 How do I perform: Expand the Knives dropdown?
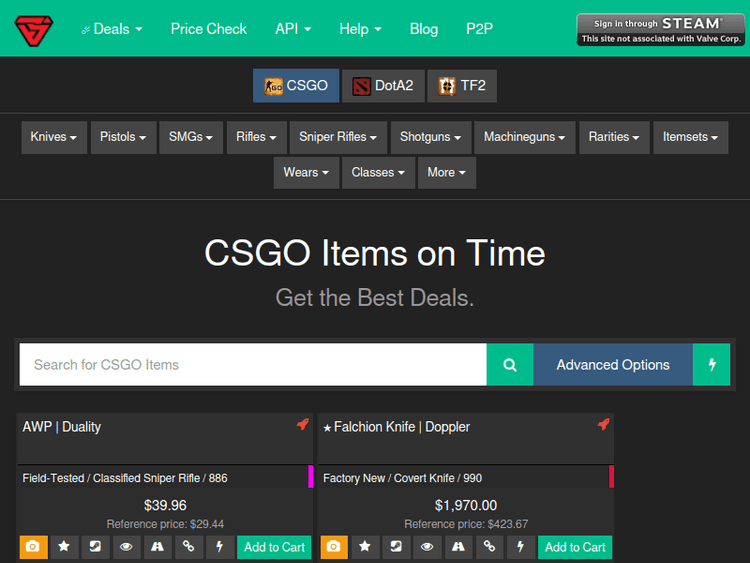pos(53,137)
